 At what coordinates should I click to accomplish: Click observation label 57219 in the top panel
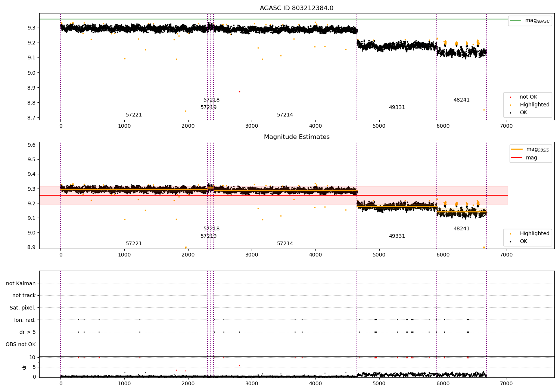[208, 108]
